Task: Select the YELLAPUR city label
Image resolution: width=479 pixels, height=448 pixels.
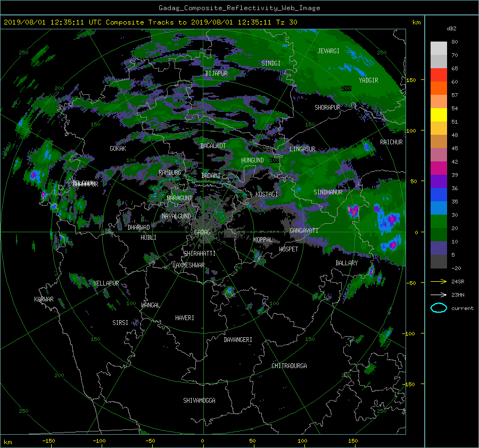Action: point(106,283)
